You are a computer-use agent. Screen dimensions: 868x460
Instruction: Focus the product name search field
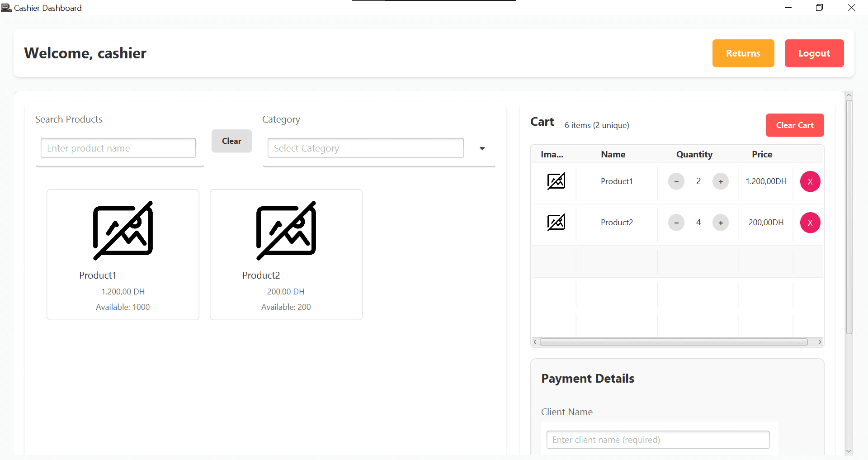point(118,148)
